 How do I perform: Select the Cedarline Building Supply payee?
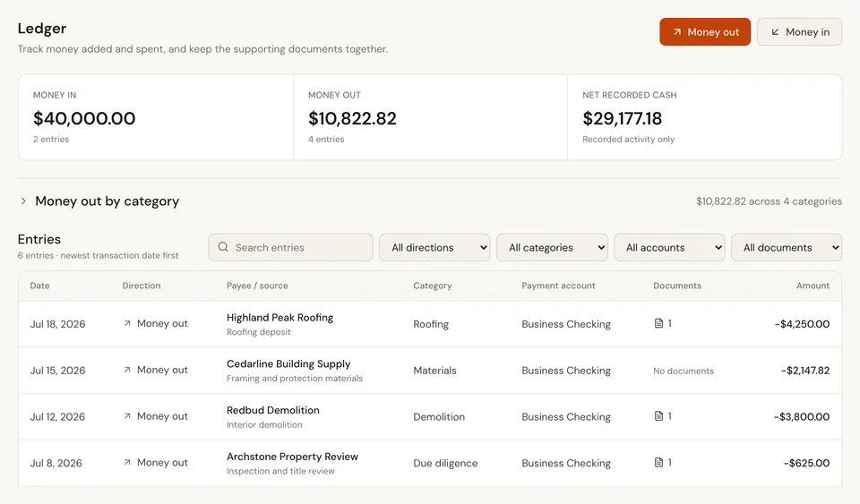click(288, 363)
